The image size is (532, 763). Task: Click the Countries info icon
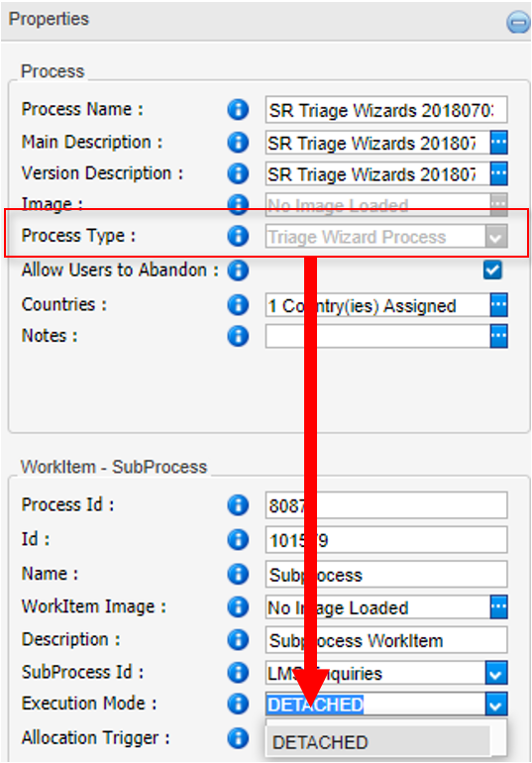238,304
